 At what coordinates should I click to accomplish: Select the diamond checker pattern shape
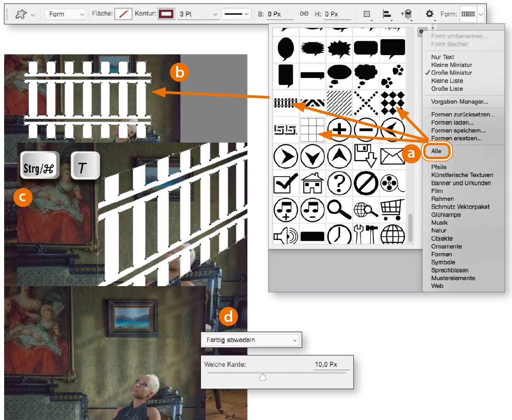tap(393, 103)
